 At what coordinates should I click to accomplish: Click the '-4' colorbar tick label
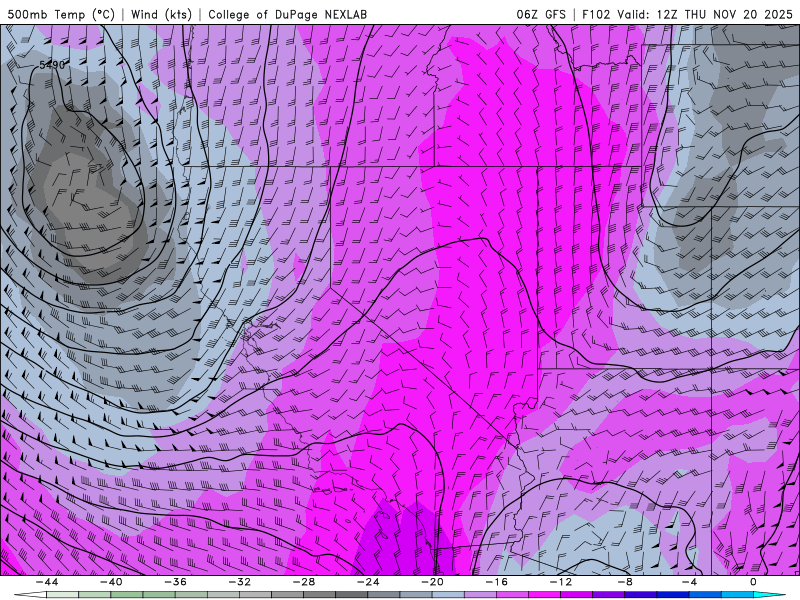point(689,582)
